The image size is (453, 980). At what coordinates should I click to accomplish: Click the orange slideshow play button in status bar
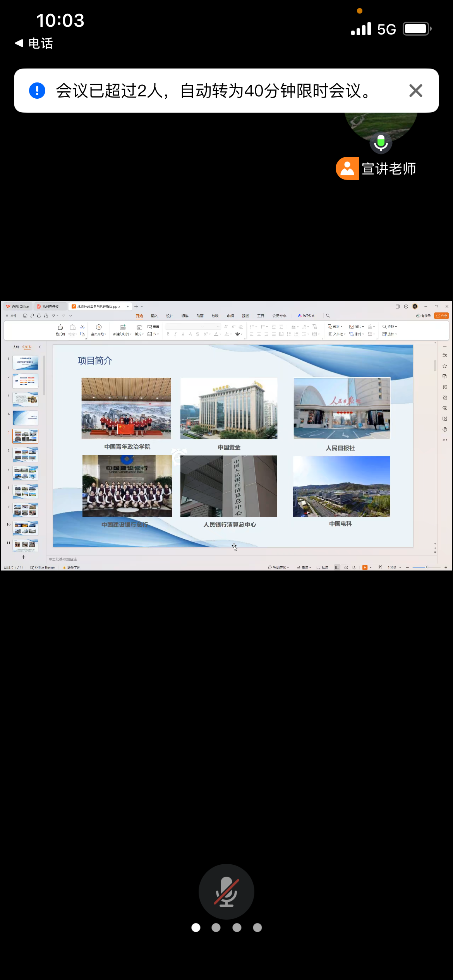tap(365, 567)
